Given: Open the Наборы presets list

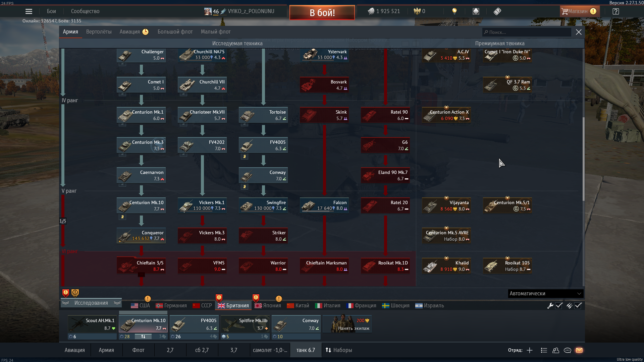Looking at the screenshot, I should [x=339, y=350].
